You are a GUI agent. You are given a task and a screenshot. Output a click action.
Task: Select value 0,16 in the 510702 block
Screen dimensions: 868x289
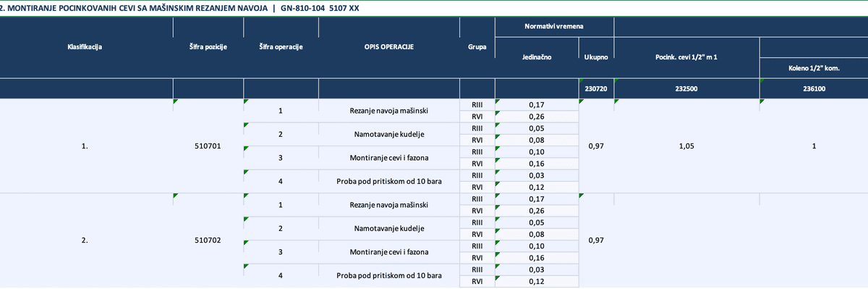point(537,258)
